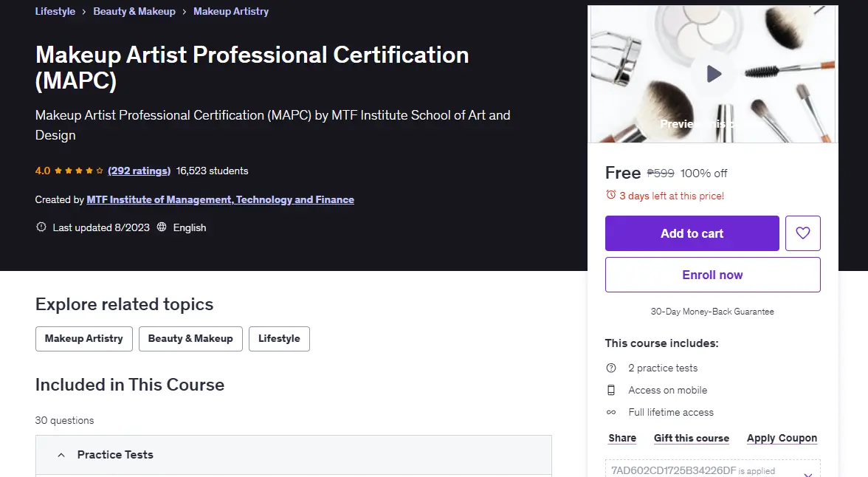Viewport: 868px width, 477px height.
Task: Click the Enroll now button
Action: point(712,275)
